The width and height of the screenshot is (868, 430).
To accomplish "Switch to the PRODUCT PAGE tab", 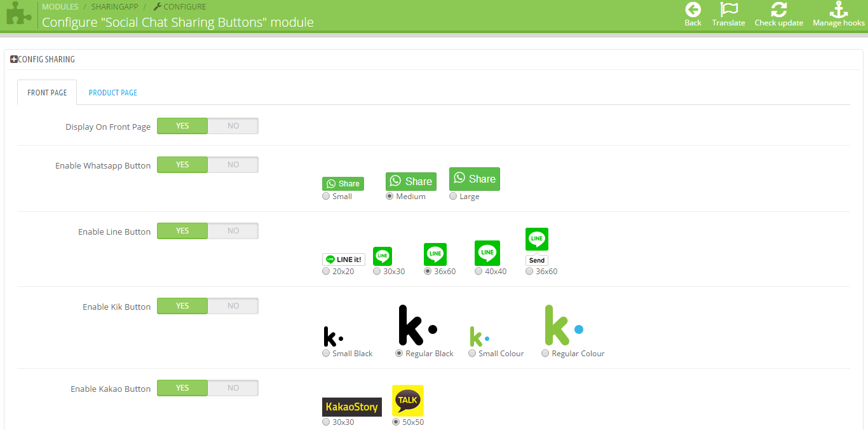I will point(113,92).
